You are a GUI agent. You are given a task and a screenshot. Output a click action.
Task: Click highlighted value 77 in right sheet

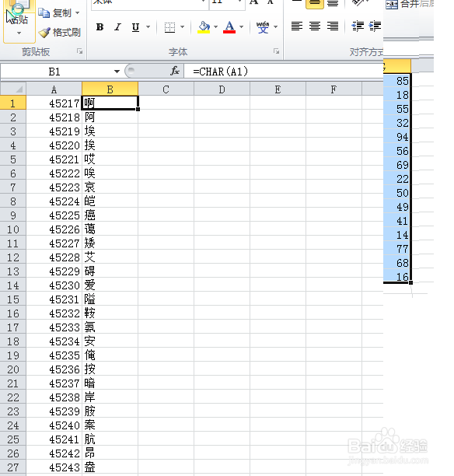coord(397,249)
